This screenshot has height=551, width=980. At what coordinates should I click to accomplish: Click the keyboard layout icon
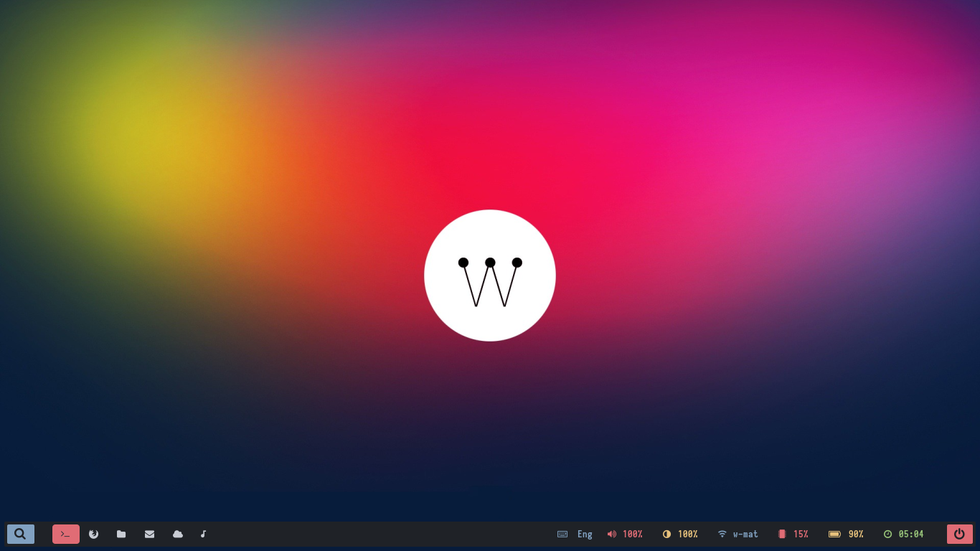click(x=562, y=534)
